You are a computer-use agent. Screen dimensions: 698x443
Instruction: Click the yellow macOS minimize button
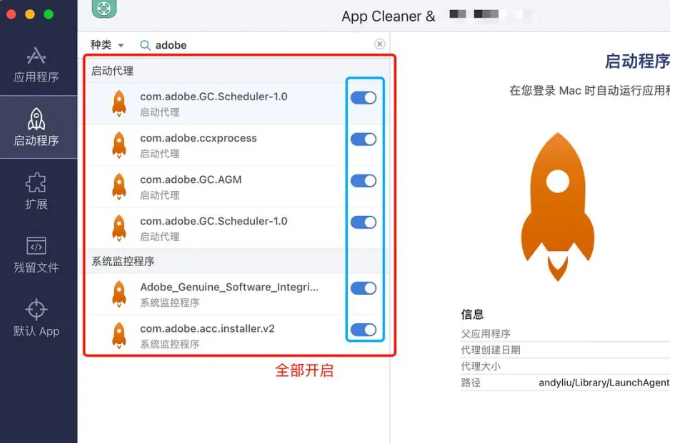tap(30, 14)
